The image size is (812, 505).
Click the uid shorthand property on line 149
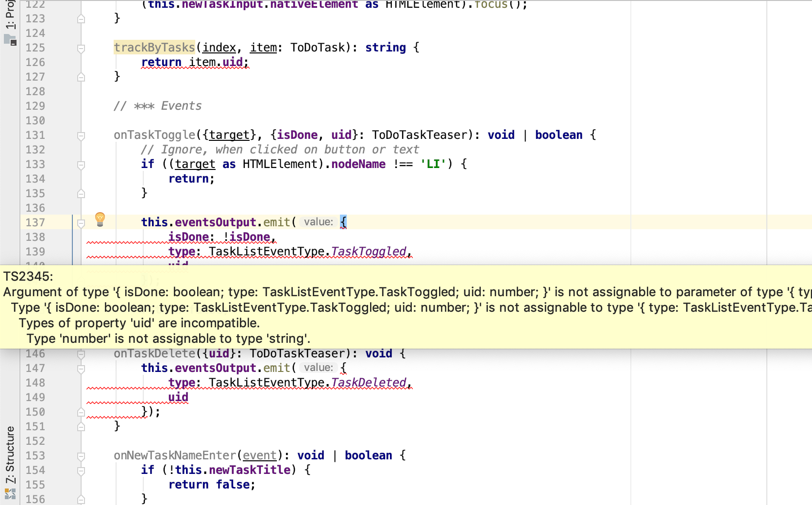[178, 397]
